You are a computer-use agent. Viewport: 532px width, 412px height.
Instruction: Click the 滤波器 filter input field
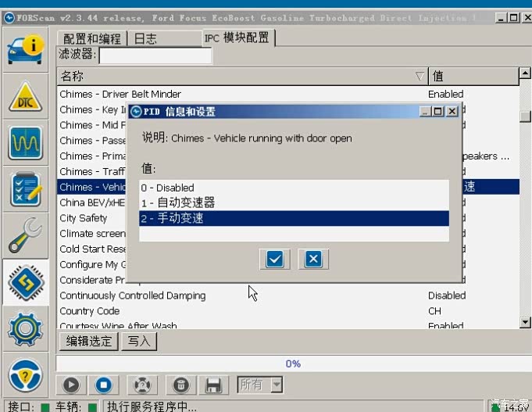155,56
